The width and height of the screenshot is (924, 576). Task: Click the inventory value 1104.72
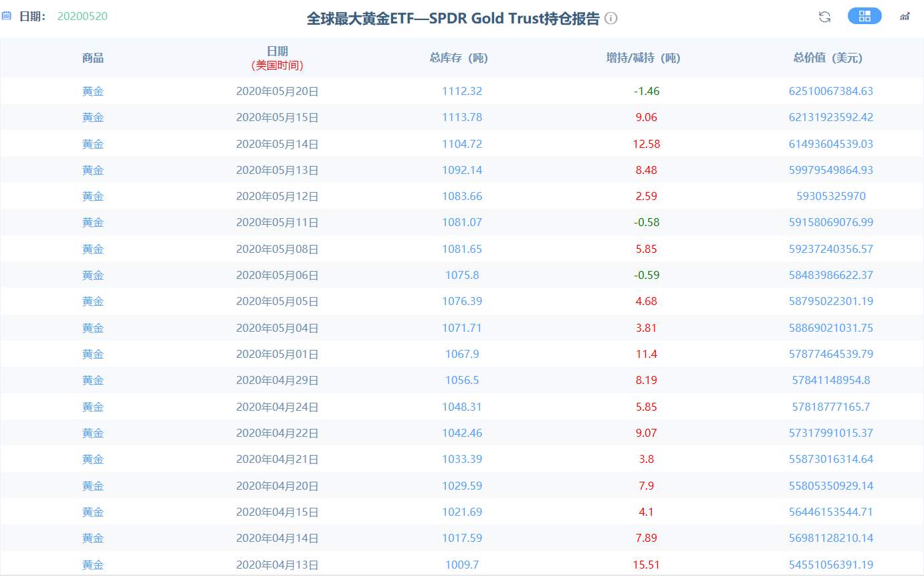pos(462,144)
